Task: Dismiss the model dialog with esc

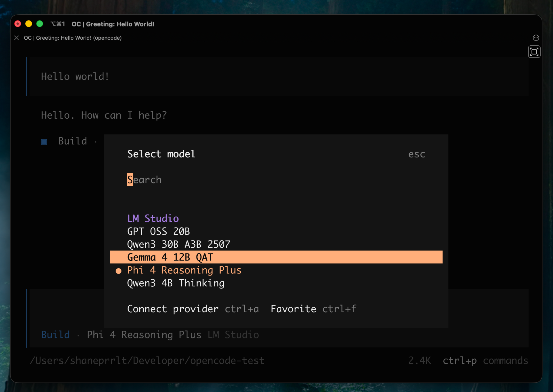Action: (x=417, y=154)
